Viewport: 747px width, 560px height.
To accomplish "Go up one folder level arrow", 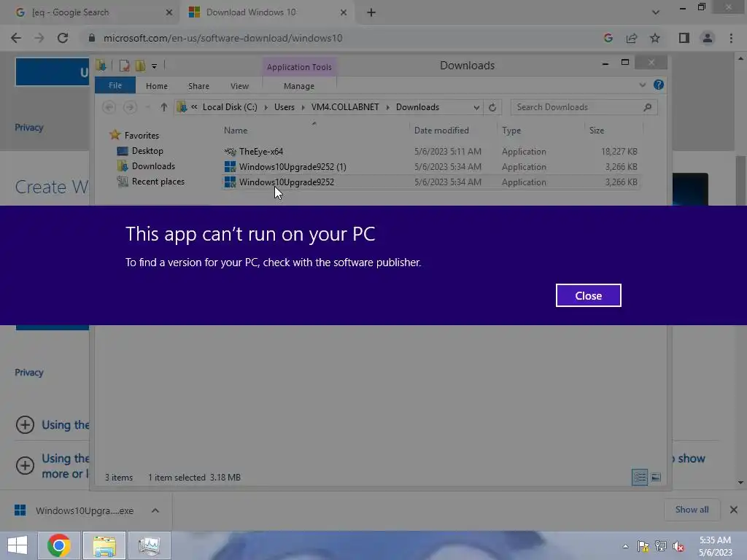I will click(163, 107).
